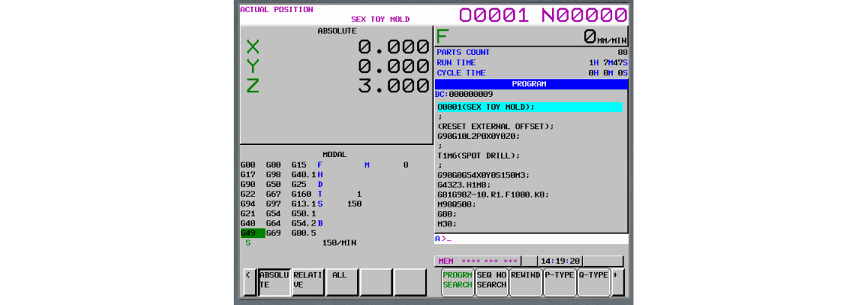Click the G160 modal code
Screen dimensions: 868x305
pyautogui.click(x=302, y=194)
